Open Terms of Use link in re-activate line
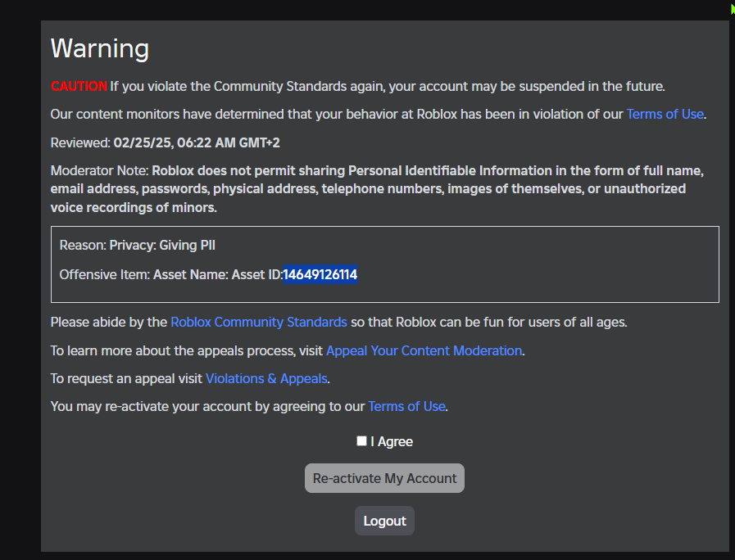The width and height of the screenshot is (735, 560). pyautogui.click(x=406, y=406)
